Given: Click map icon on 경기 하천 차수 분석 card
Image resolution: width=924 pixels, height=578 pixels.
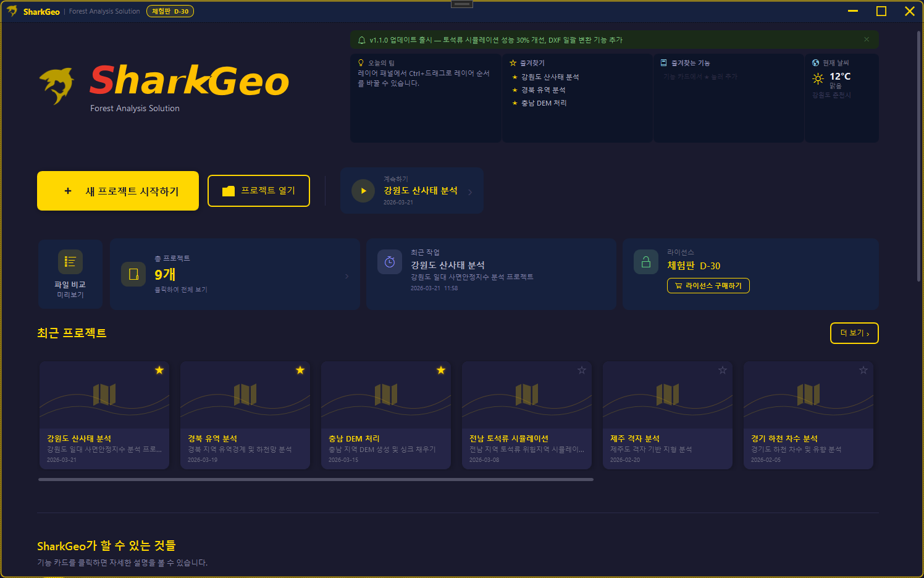Looking at the screenshot, I should [808, 395].
